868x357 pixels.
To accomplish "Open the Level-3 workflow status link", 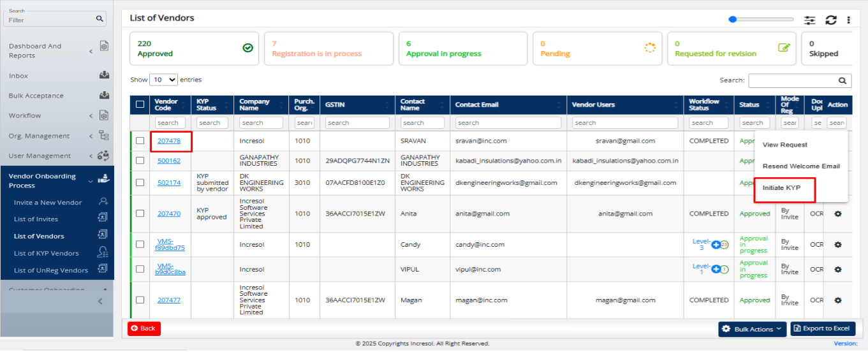I will pos(701,244).
